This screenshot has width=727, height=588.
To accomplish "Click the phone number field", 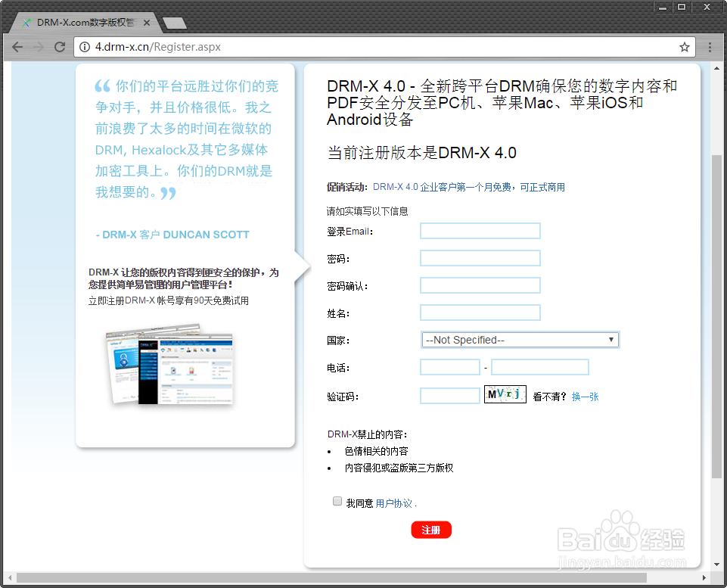I will pos(540,367).
